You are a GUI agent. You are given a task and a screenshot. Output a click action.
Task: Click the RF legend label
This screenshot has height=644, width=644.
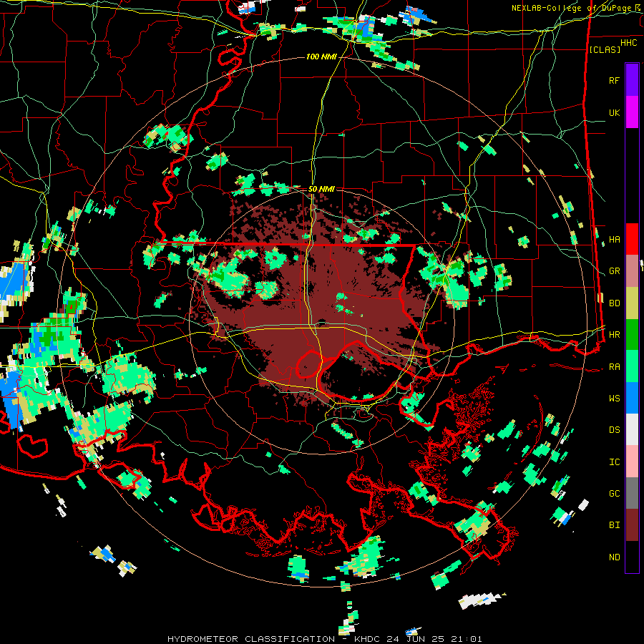point(614,80)
